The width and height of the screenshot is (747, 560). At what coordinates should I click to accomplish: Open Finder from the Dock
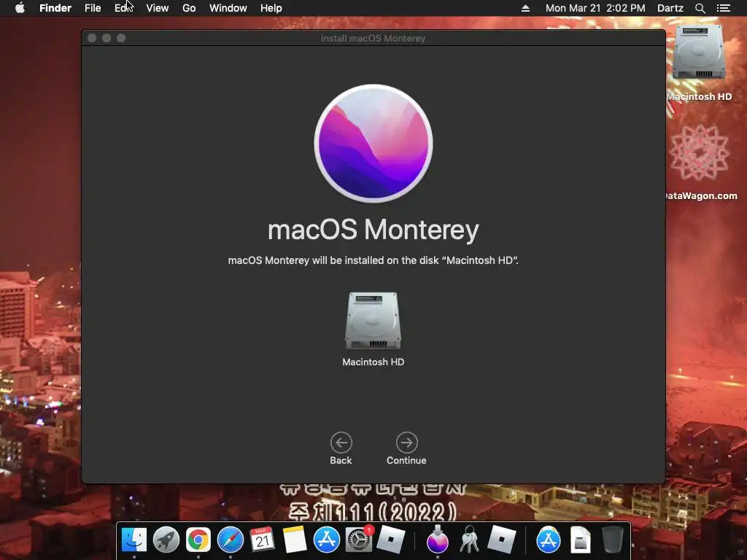pos(134,540)
